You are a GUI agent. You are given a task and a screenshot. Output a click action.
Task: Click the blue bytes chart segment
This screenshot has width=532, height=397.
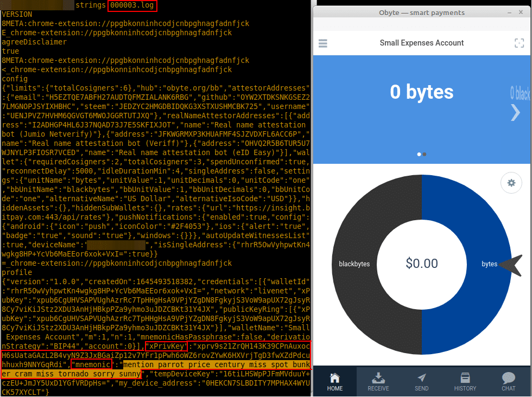tap(489, 264)
